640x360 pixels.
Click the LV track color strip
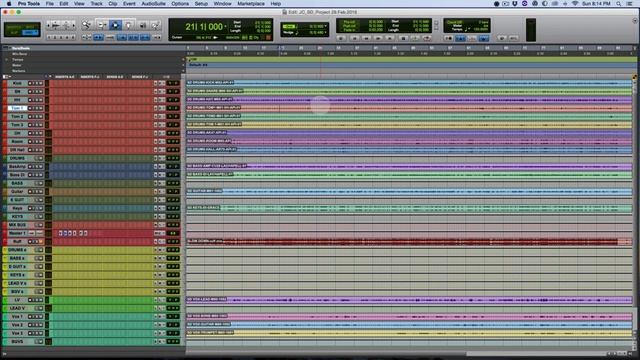click(x=4, y=300)
